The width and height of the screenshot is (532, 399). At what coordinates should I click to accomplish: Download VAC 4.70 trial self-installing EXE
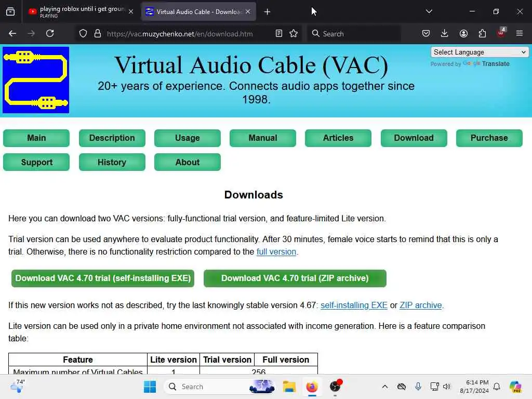103,278
